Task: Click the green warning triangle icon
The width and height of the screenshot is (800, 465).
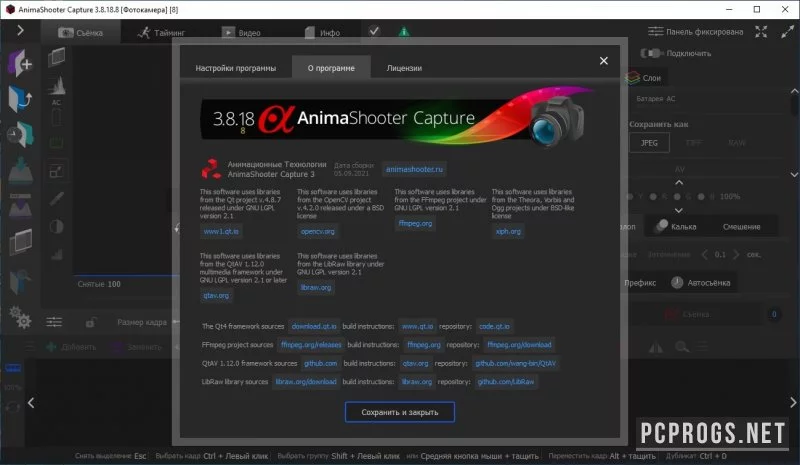Action: 404,32
